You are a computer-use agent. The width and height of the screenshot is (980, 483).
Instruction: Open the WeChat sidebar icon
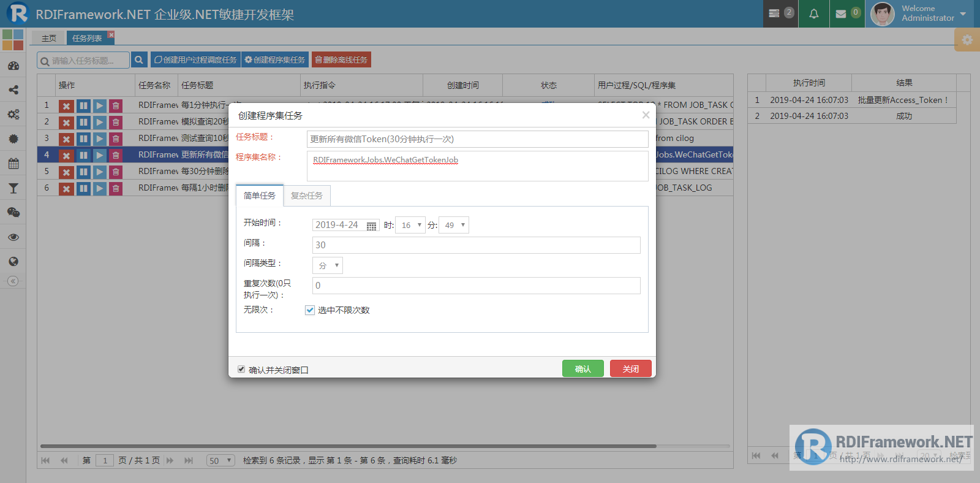coord(13,213)
